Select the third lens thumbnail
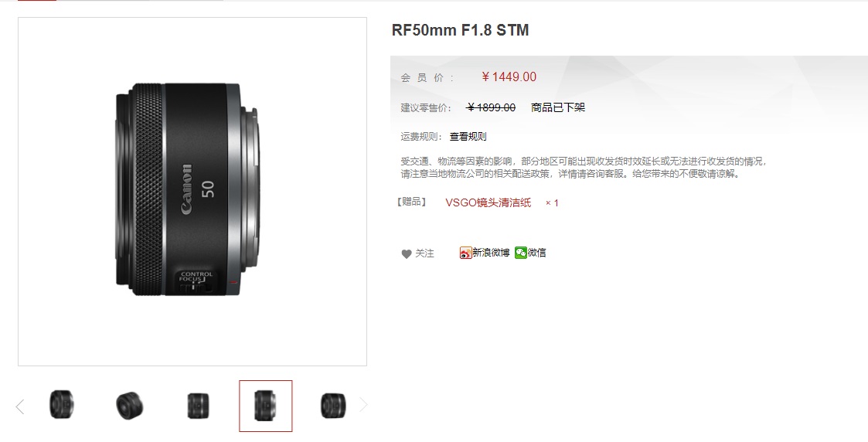The height and width of the screenshot is (442, 868). [198, 406]
